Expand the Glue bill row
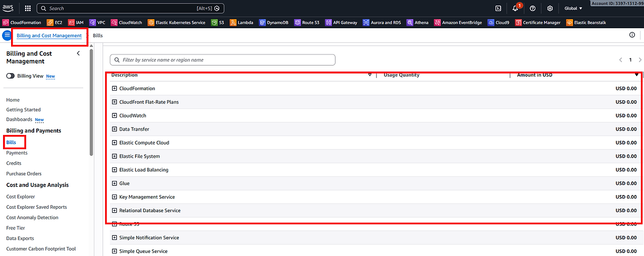This screenshot has width=644, height=256. pos(114,183)
